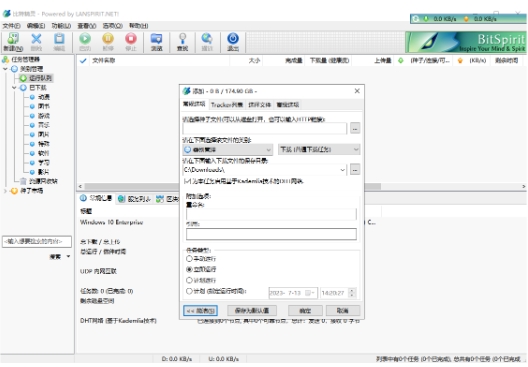Open the peer list tab in bottom panel

click(x=135, y=199)
